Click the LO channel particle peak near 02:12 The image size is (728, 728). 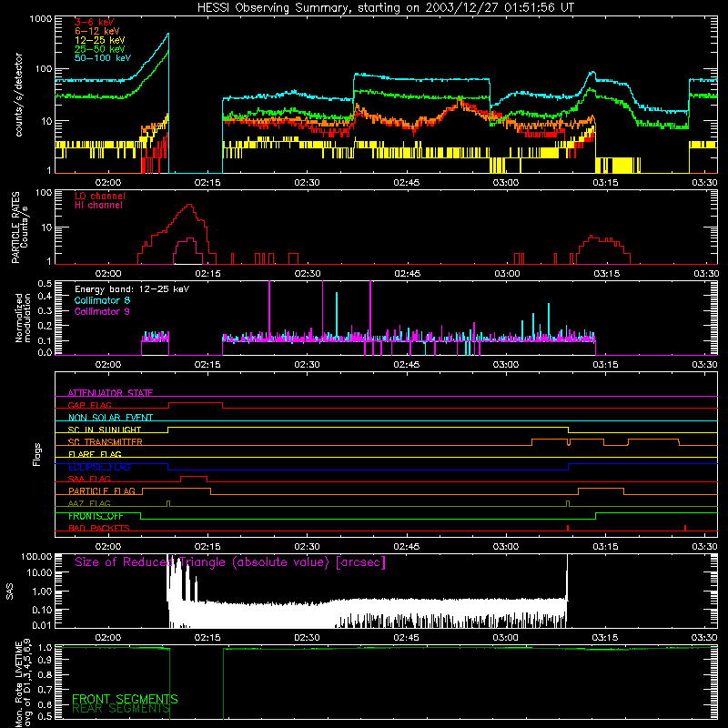[x=189, y=205]
